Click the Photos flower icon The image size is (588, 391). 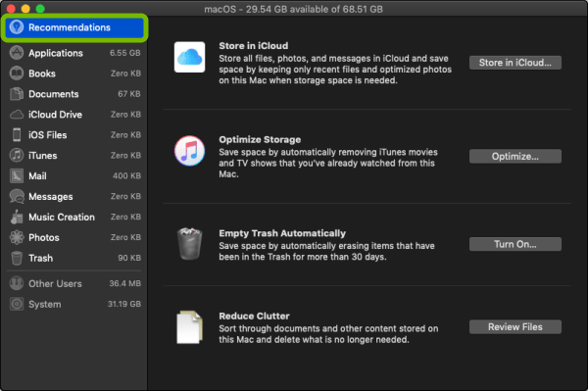coord(17,237)
